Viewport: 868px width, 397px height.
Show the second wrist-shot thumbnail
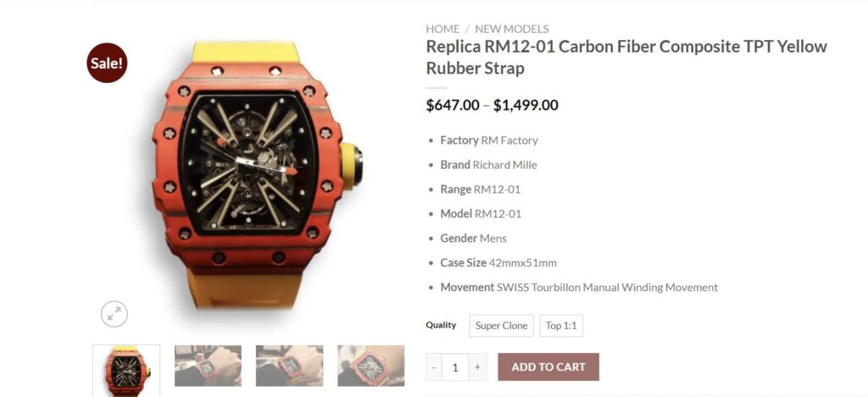(x=209, y=366)
